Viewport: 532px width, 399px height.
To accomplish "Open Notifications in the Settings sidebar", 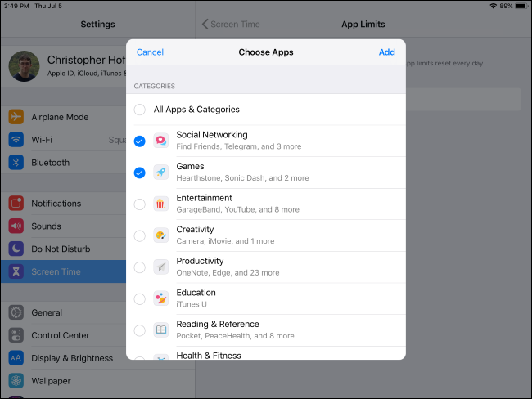I will click(56, 204).
